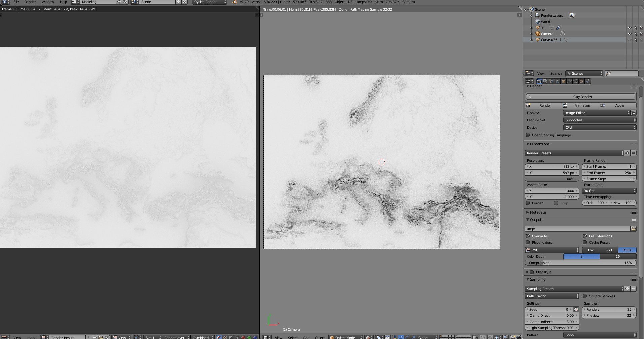The width and height of the screenshot is (644, 339).
Task: Click the wrench modifier icon beside object 3
Action: pos(558,28)
